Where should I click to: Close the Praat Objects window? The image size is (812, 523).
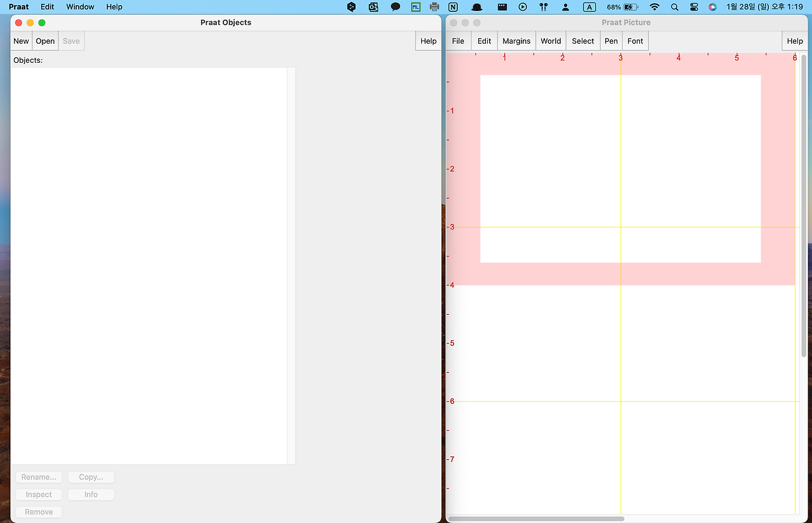pos(18,23)
